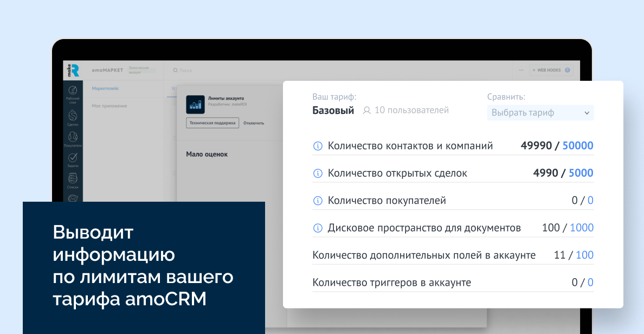Image resolution: width=644 pixels, height=334 pixels.
Task: Click info icon for Количество открытых сделок
Action: pos(318,174)
